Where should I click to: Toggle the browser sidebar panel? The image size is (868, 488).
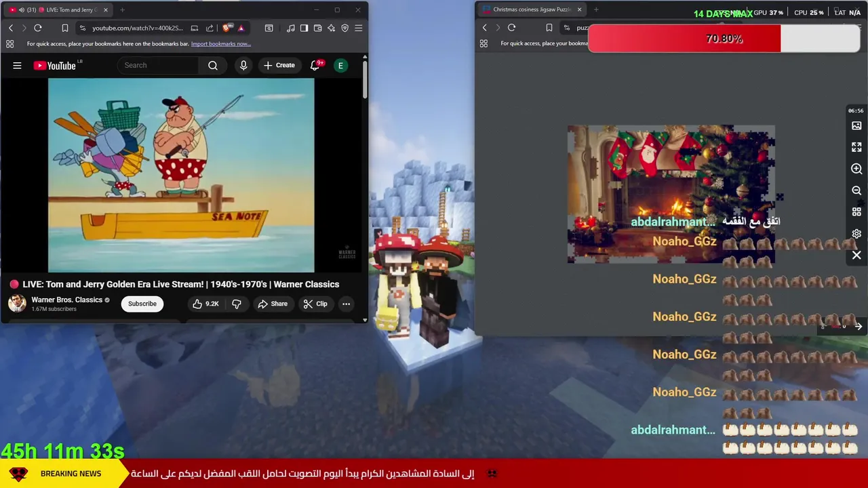click(304, 28)
